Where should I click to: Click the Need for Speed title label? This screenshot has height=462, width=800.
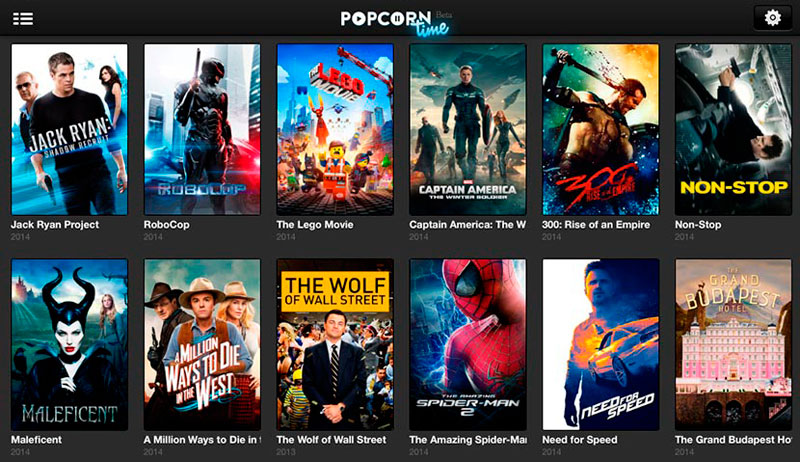point(580,440)
